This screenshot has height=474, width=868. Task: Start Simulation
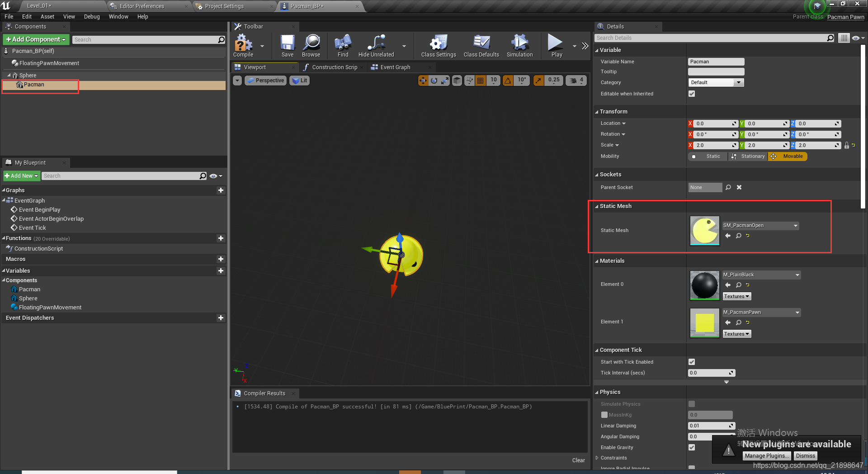coord(520,46)
